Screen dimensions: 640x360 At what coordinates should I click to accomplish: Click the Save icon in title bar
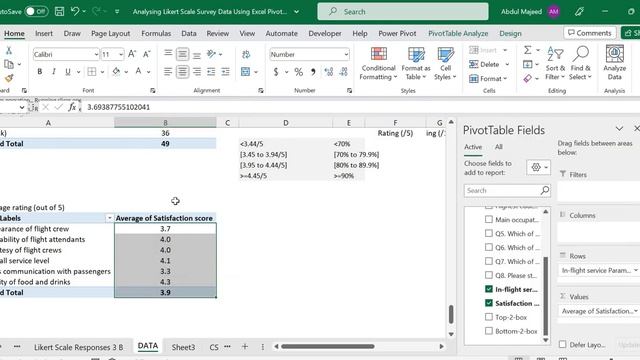tap(59, 11)
